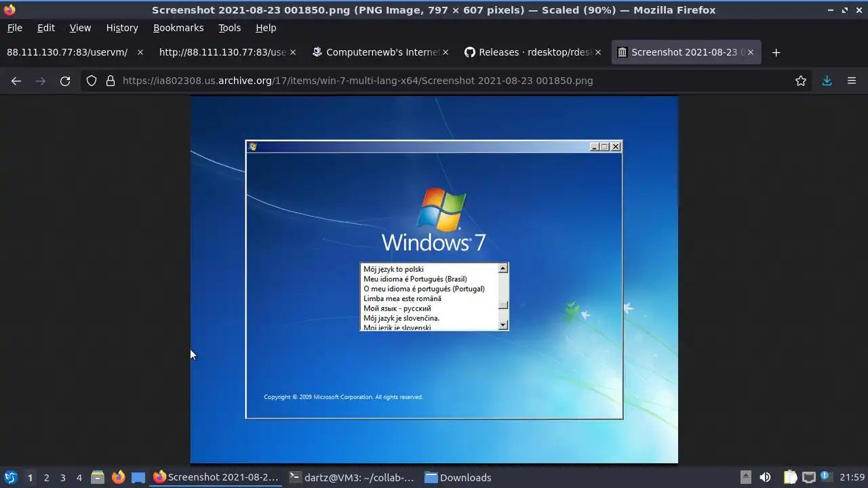Open the tracking protection shield icon
This screenshot has width=868, height=488.
coord(92,81)
